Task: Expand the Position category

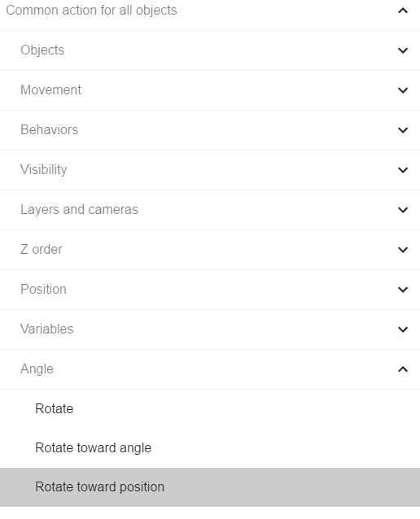Action: [x=210, y=290]
